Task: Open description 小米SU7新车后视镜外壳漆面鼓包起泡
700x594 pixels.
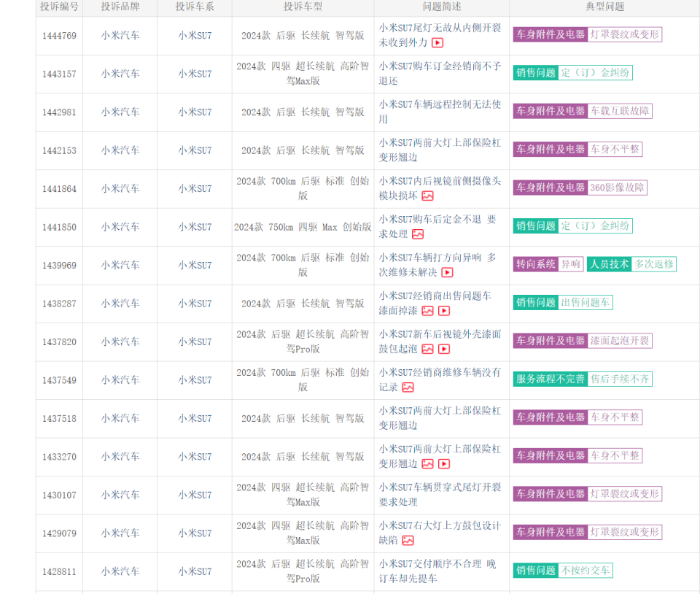Action: [x=440, y=342]
